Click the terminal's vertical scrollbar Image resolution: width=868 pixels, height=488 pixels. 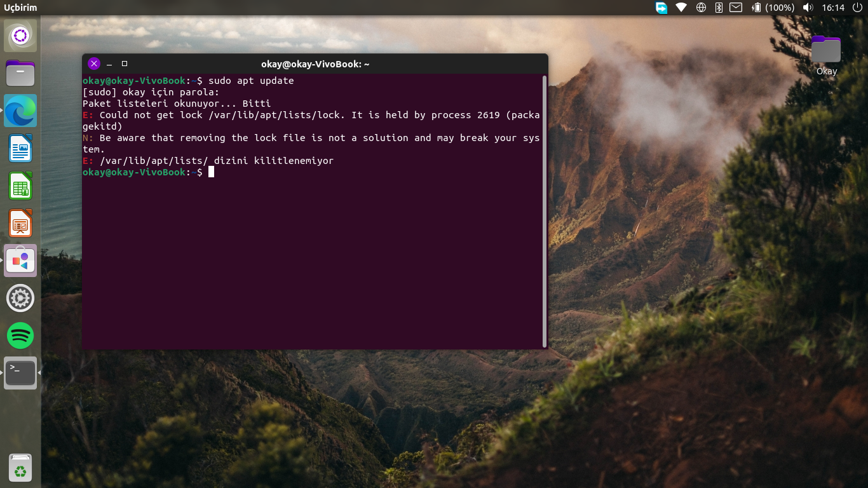545,211
